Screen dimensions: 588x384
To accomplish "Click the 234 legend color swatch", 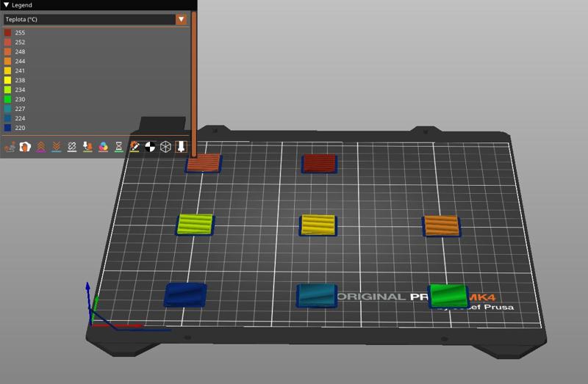I will coord(7,90).
